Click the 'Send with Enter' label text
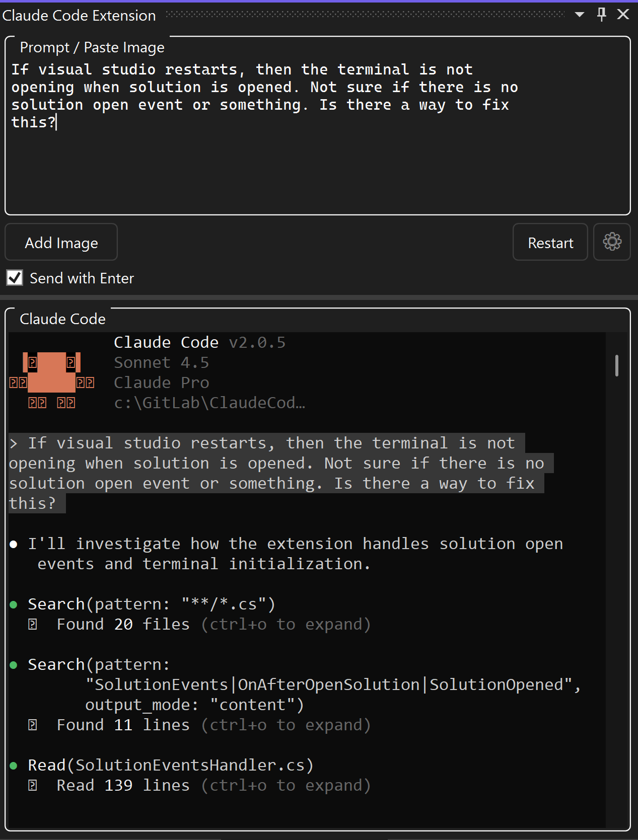The height and width of the screenshot is (840, 638). click(82, 278)
